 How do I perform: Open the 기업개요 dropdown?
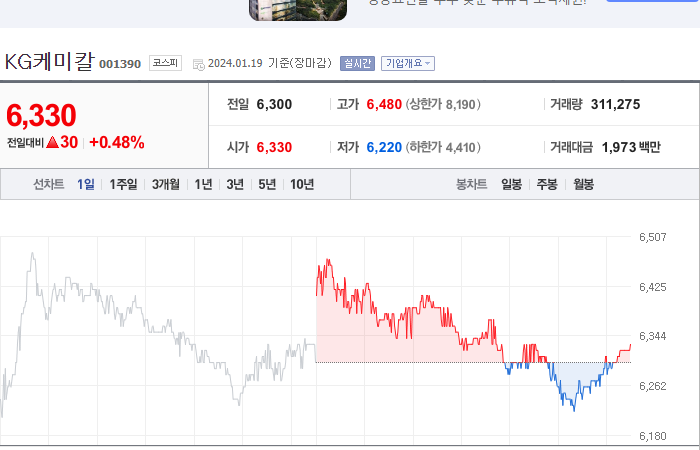408,63
